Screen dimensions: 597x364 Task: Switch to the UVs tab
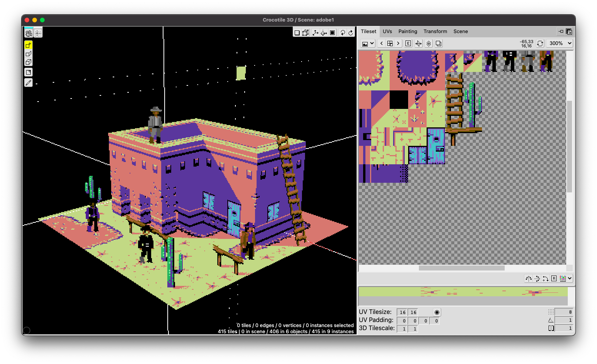click(x=387, y=32)
